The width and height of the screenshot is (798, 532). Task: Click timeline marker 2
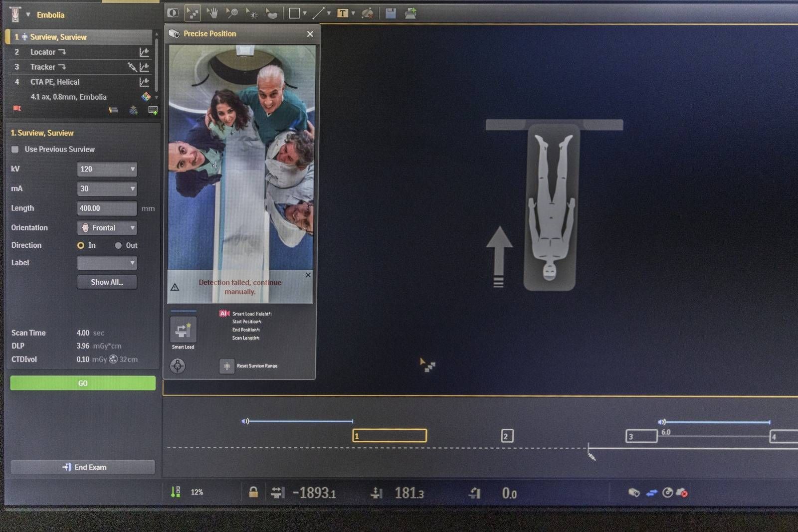tap(507, 436)
